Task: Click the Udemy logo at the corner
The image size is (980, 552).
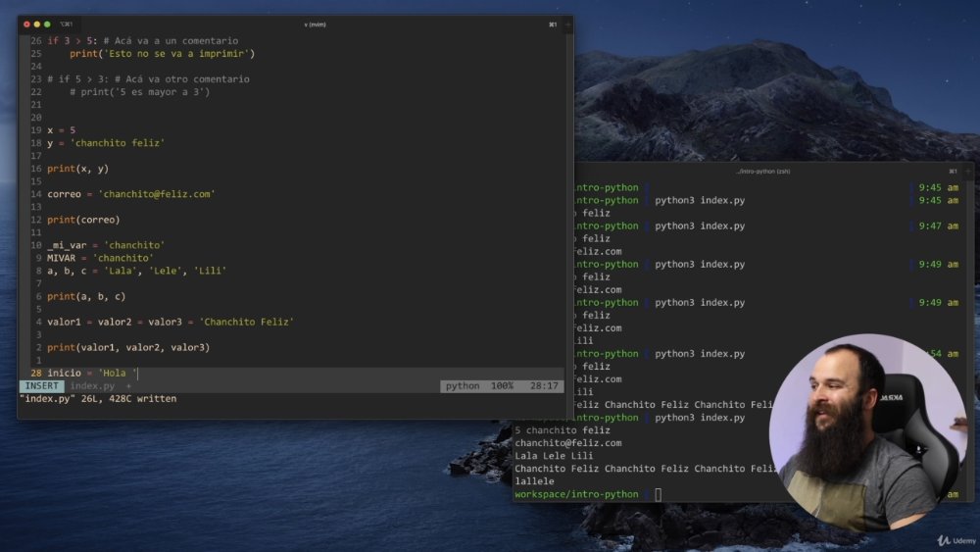Action: (x=956, y=541)
